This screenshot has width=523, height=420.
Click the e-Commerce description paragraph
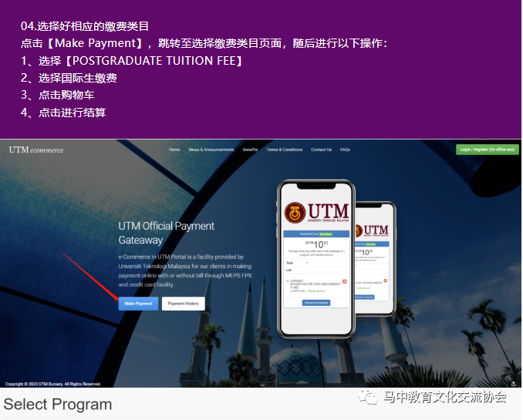pyautogui.click(x=185, y=270)
